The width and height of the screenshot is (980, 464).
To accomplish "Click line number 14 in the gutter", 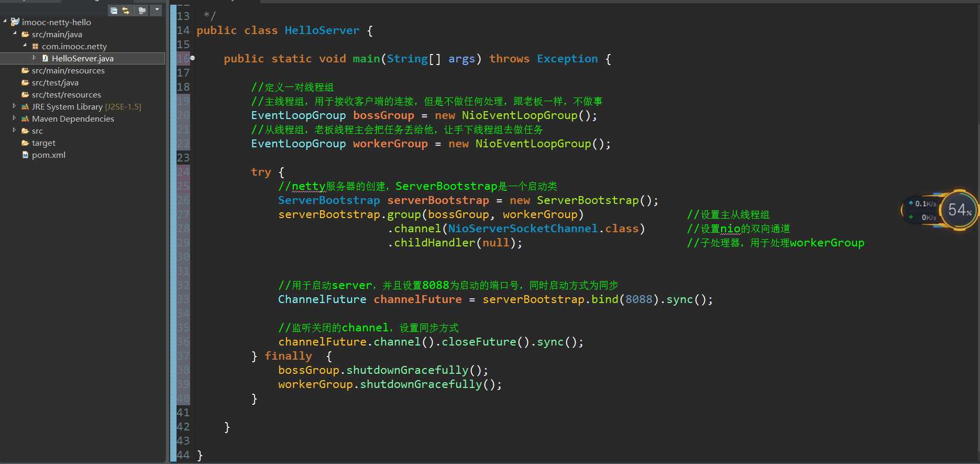I will tap(183, 30).
